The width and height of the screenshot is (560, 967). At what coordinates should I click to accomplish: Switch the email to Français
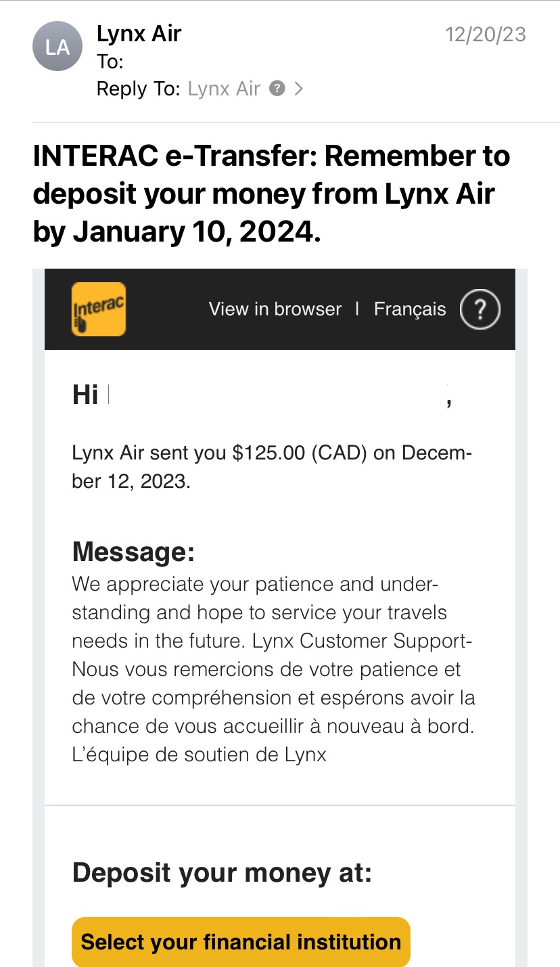tap(410, 309)
